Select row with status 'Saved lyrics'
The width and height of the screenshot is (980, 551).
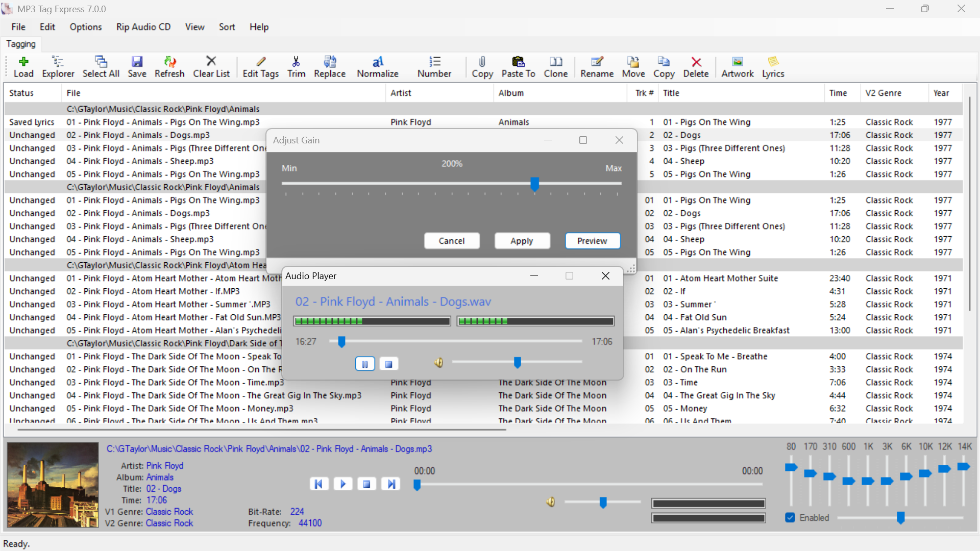(483, 122)
